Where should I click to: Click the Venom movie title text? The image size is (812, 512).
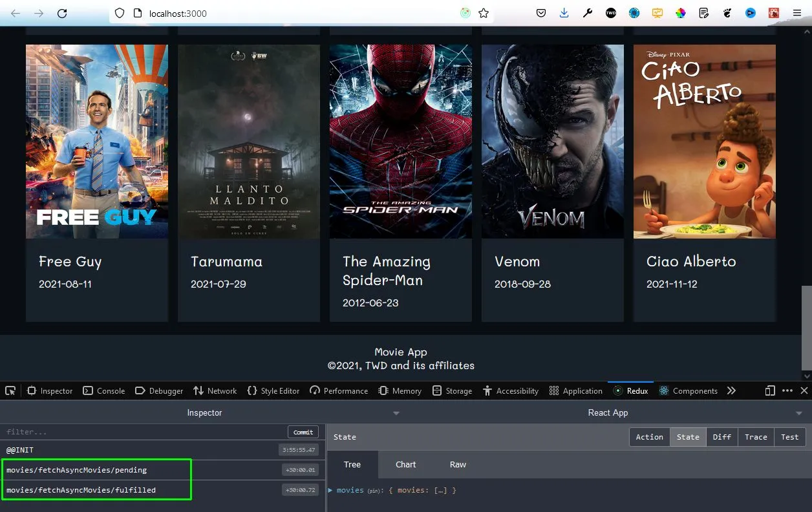click(517, 261)
